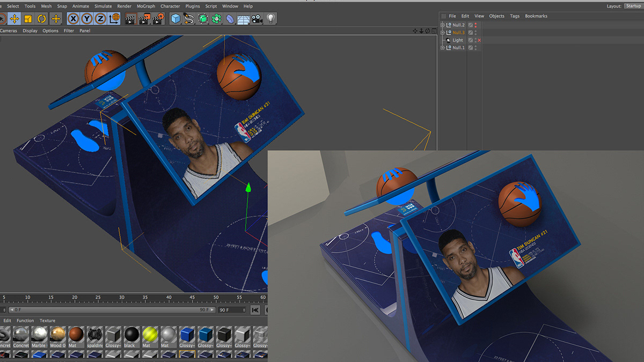
Task: Open the Character menu
Action: click(170, 6)
